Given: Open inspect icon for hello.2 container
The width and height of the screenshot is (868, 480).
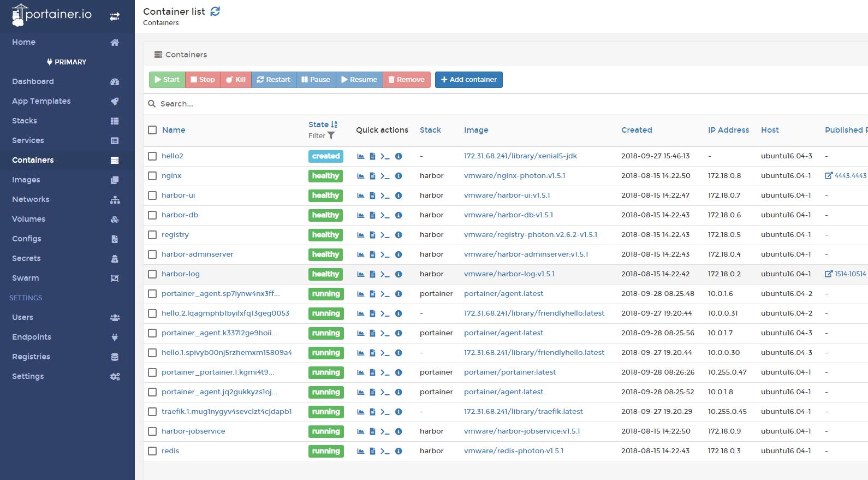Looking at the screenshot, I should click(x=399, y=313).
